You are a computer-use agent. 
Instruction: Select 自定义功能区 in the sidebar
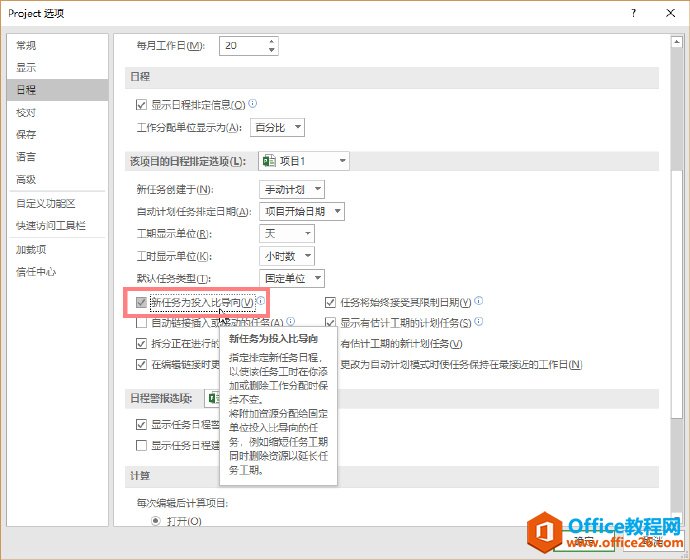pos(57,204)
